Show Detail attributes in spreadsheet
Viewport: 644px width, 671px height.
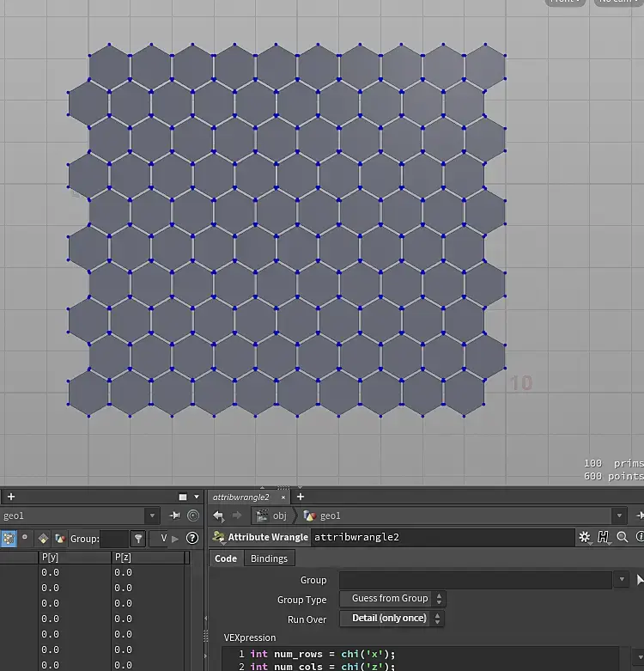point(60,538)
